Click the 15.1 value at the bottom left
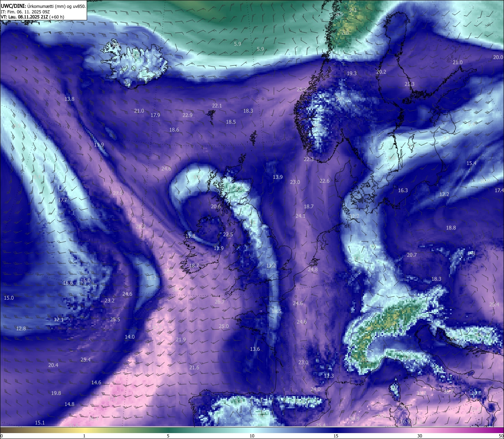Image resolution: width=504 pixels, height=439 pixels. 40,423
